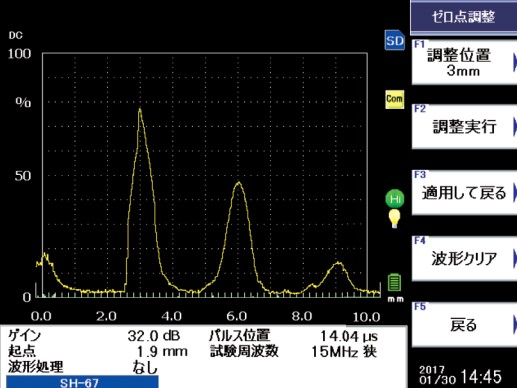Clear waveform with F4 波形クリア
Screen dimensions: 517x388
(464, 259)
